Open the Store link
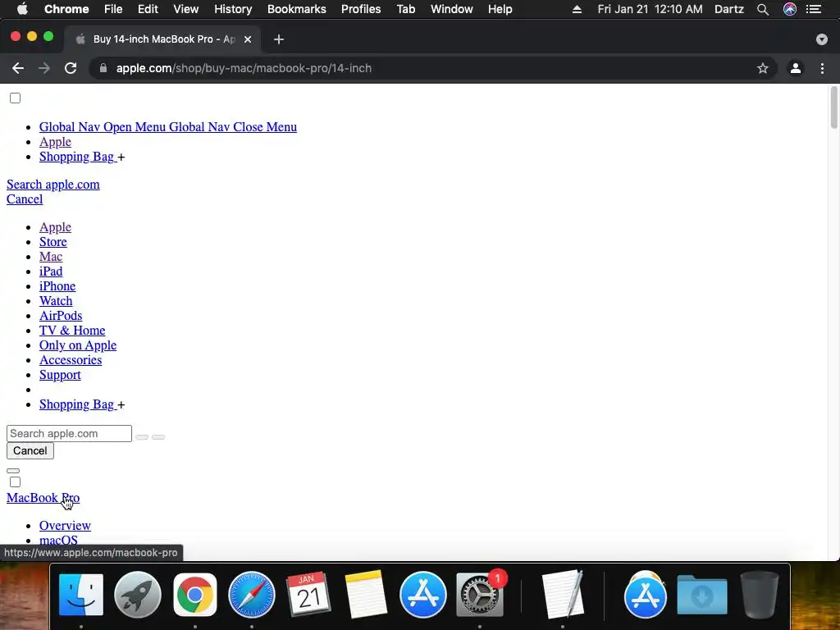This screenshot has width=840, height=630. (x=53, y=242)
